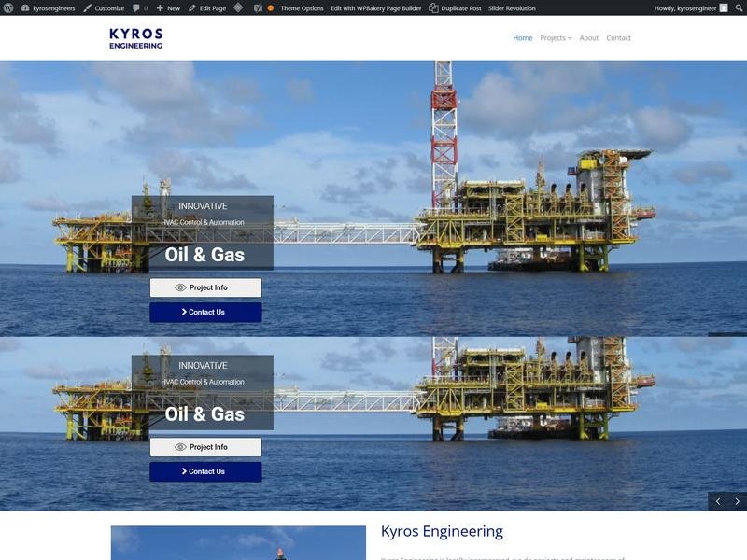Click Edit Page in the admin bar
The image size is (747, 560).
tap(207, 8)
